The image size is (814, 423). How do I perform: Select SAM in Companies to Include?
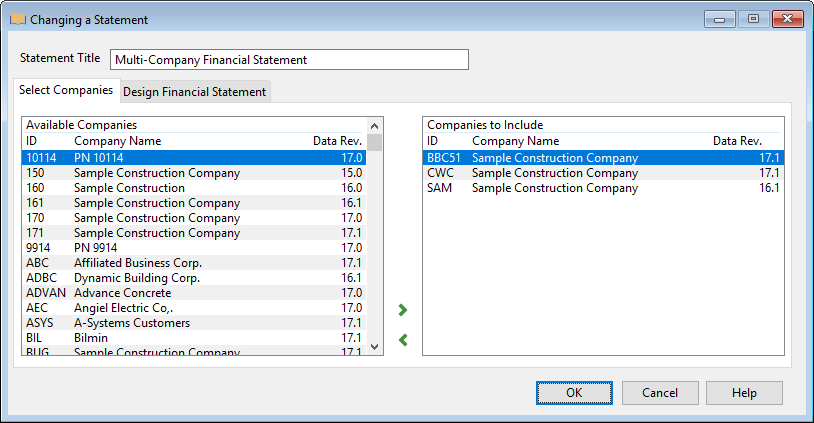(x=602, y=188)
